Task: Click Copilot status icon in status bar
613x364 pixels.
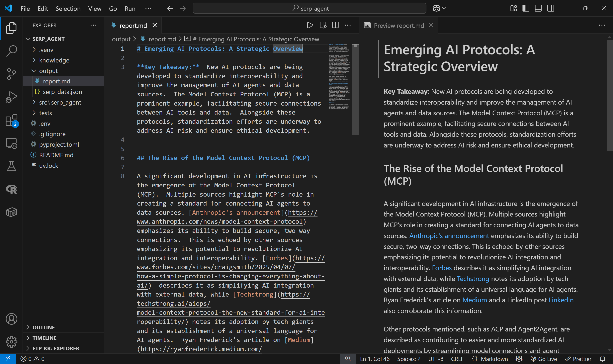Action: pyautogui.click(x=519, y=359)
